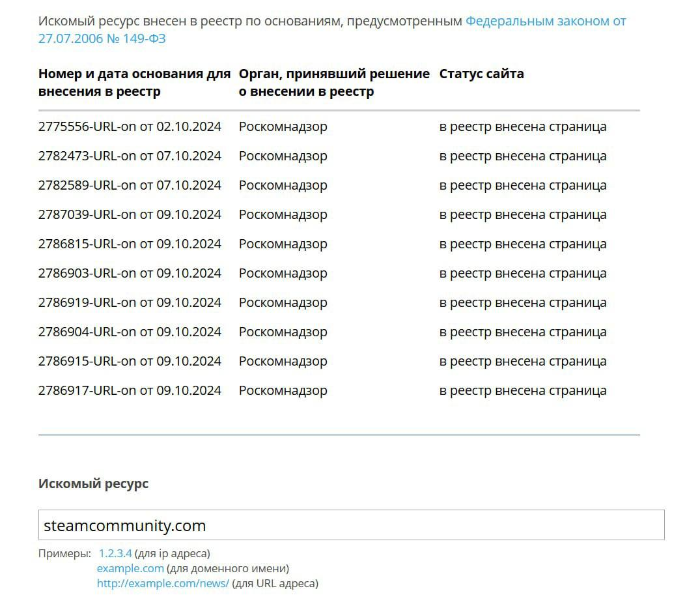This screenshot has width=700, height=608.
Task: Click Роскомнадзор in the 2786915 row
Action: click(283, 362)
